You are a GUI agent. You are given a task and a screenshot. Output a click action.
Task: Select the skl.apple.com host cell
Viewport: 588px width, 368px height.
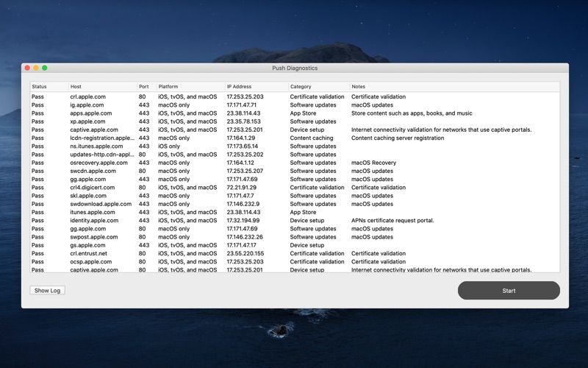(88, 196)
